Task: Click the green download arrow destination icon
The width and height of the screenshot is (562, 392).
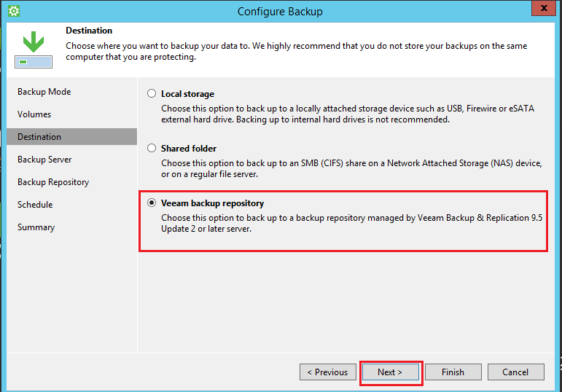Action: click(x=34, y=49)
